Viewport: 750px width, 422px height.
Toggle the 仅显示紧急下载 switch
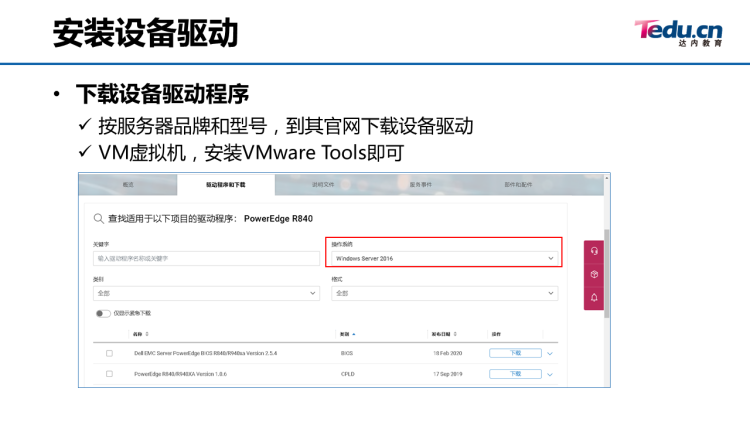(102, 313)
